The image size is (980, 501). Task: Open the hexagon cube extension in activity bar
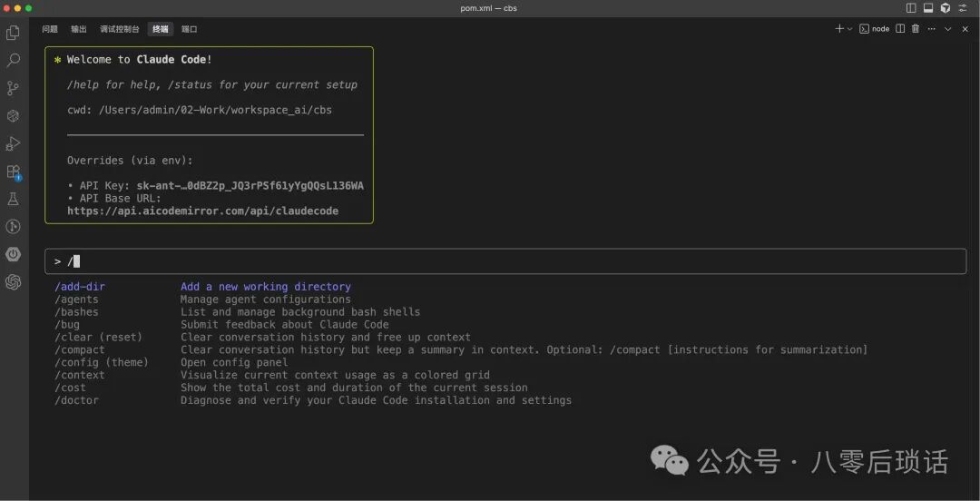[13, 115]
